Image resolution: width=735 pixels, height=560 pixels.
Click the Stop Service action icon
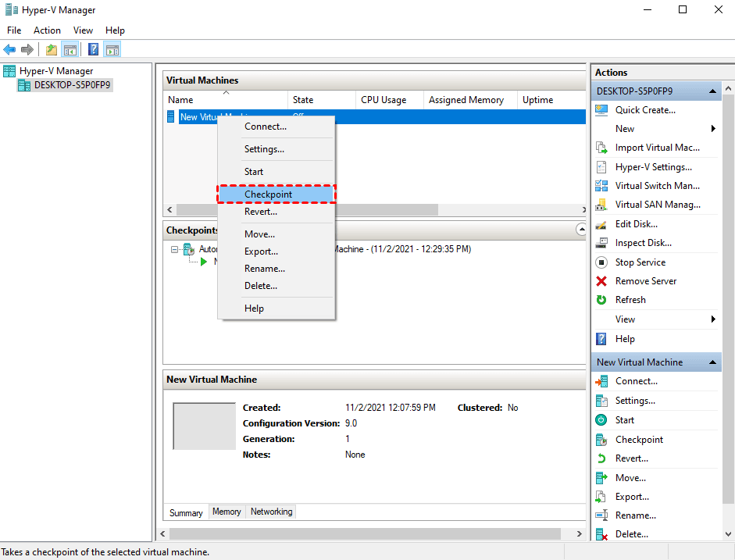pyautogui.click(x=601, y=262)
